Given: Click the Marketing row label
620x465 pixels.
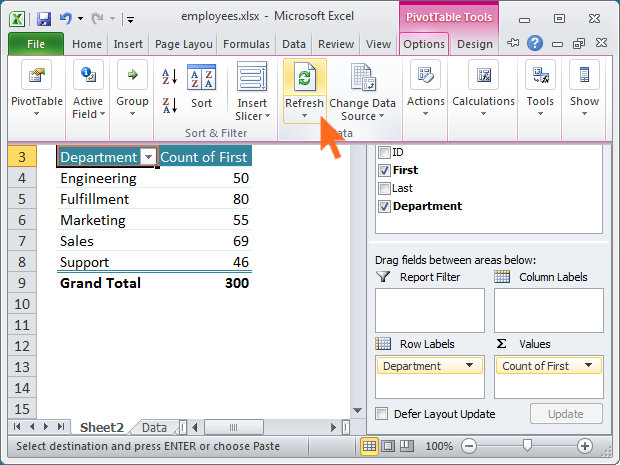Looking at the screenshot, I should (93, 220).
